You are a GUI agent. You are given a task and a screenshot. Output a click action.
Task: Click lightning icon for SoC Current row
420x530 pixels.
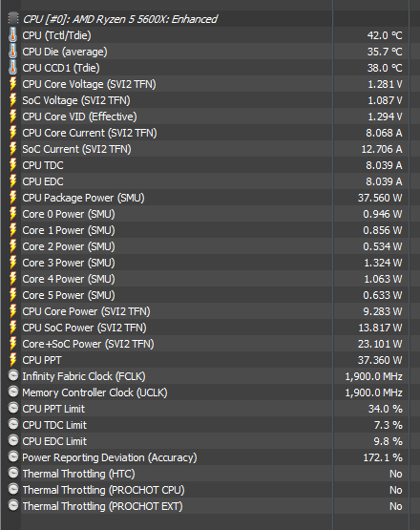click(x=12, y=149)
